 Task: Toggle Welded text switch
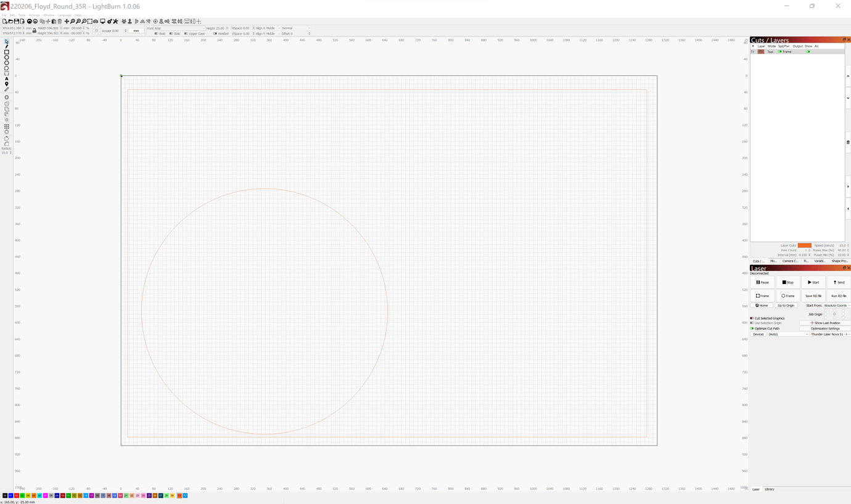pos(215,34)
